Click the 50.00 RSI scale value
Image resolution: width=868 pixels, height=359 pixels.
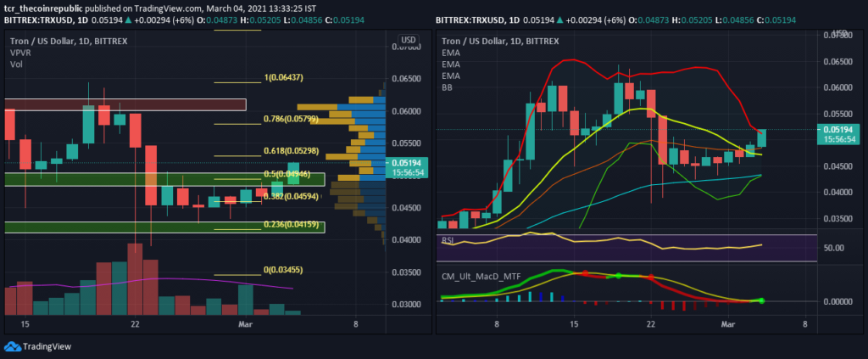(x=832, y=248)
